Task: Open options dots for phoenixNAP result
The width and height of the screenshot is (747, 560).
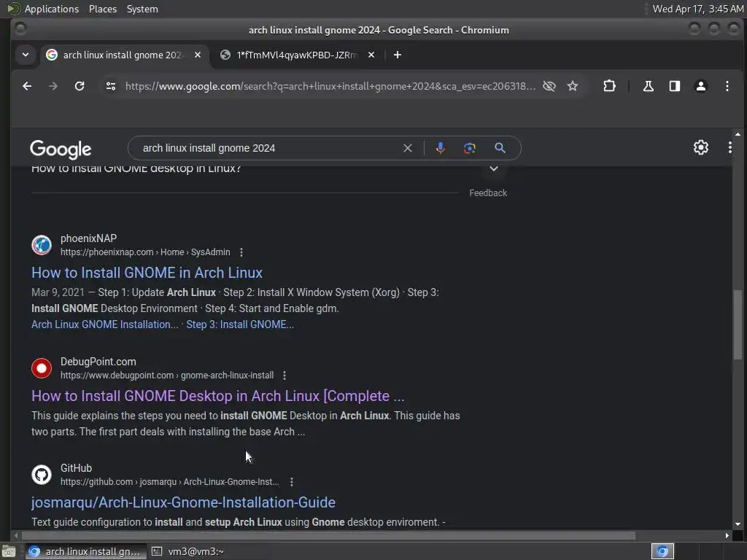Action: 241,252
